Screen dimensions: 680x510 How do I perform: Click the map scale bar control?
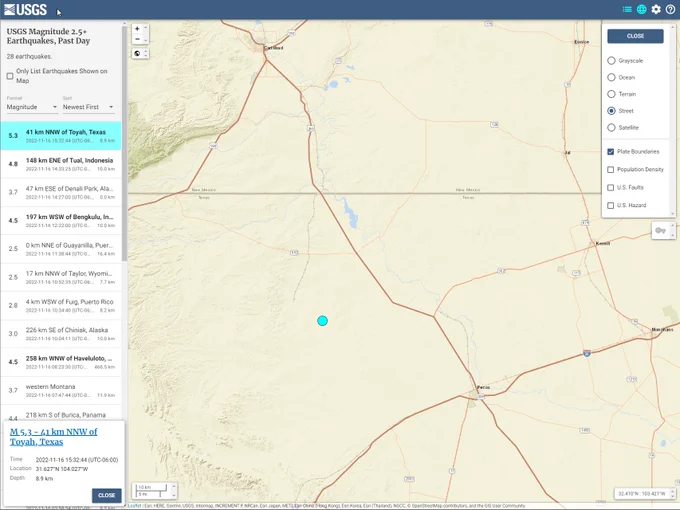click(x=152, y=490)
